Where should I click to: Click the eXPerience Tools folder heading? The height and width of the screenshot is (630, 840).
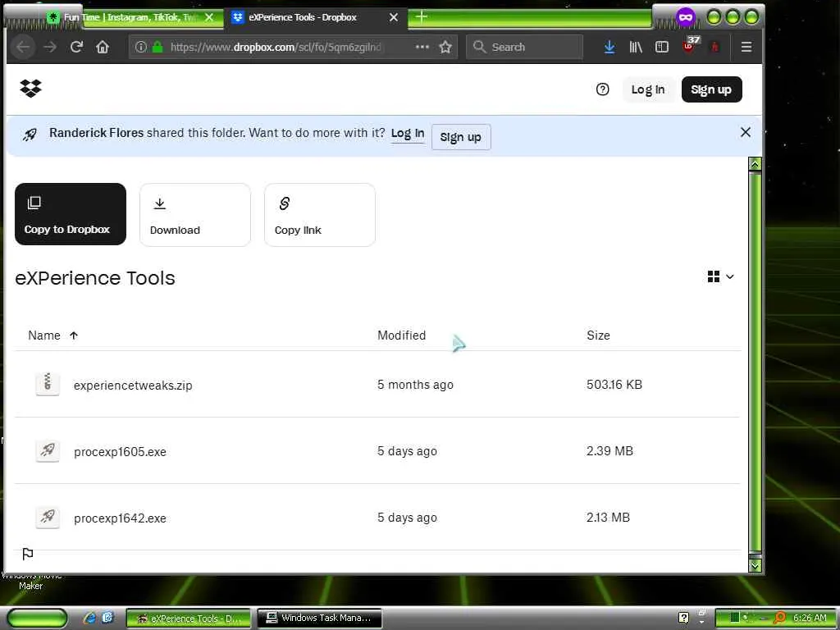pos(95,278)
